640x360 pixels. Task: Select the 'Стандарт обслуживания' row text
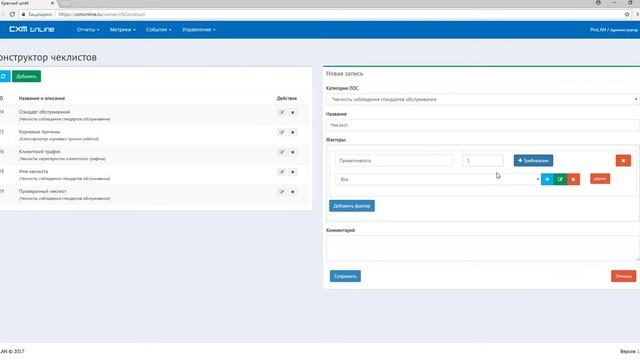(x=44, y=112)
